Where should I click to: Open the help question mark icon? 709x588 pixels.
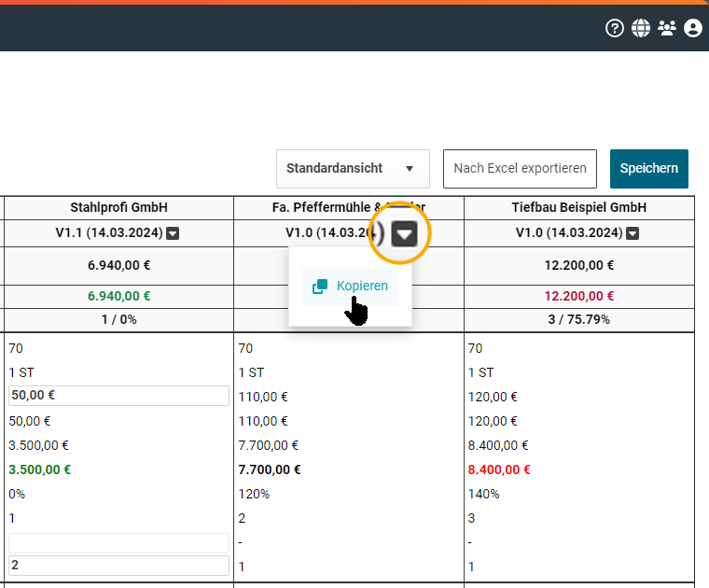[x=614, y=28]
